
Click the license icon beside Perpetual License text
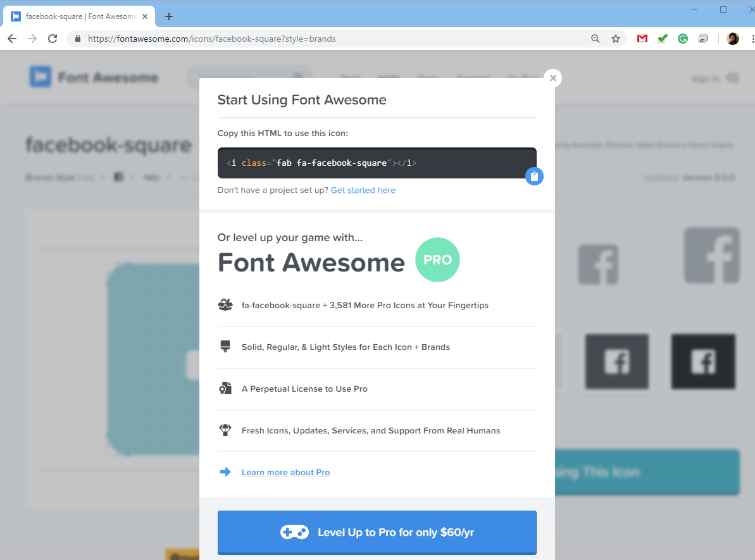(x=225, y=388)
